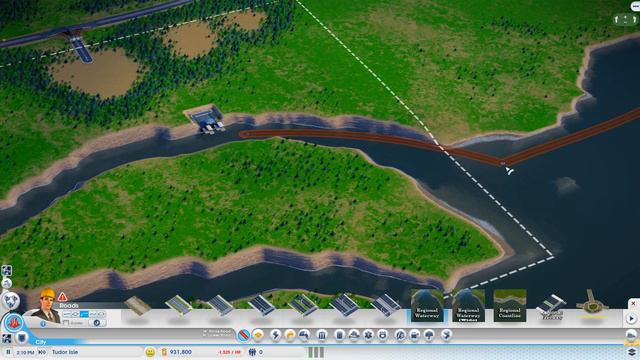
Task: Open the Health category medical star icon
Action: (x=368, y=335)
